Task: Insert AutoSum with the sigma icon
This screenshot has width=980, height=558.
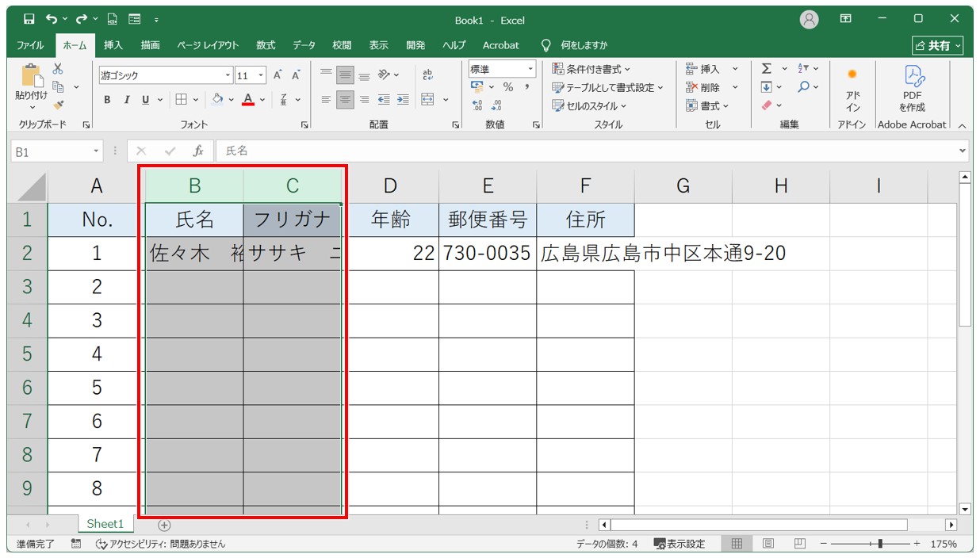Action: pos(767,69)
